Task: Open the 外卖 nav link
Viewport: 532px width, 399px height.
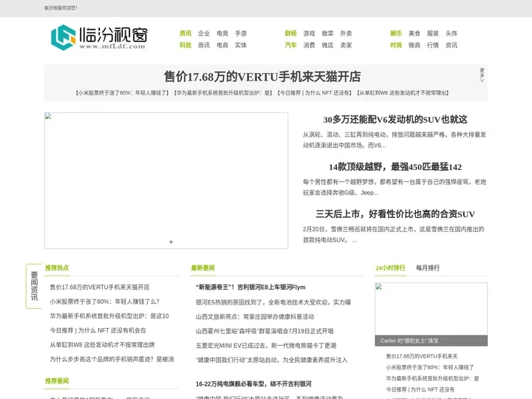Action: click(x=346, y=33)
